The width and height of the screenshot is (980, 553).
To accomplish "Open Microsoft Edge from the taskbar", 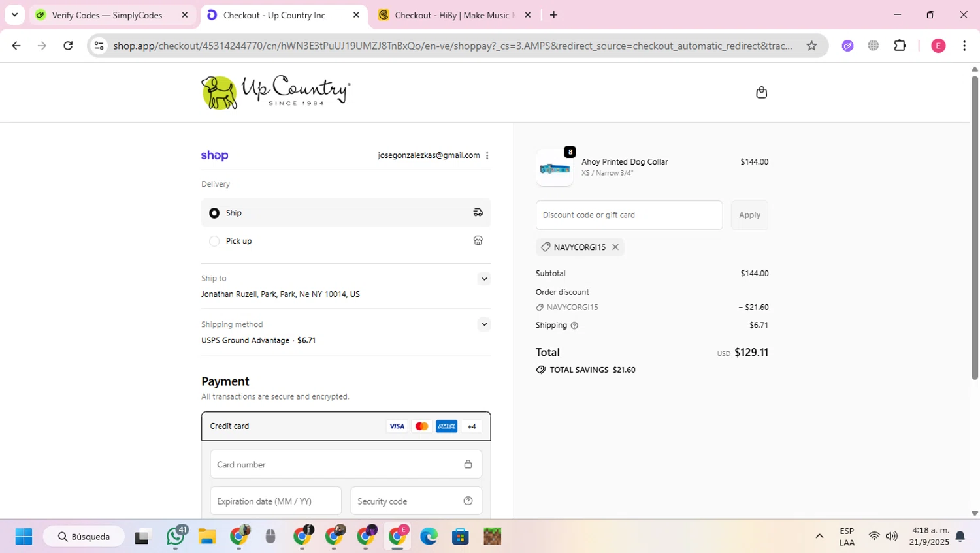I will click(x=429, y=537).
